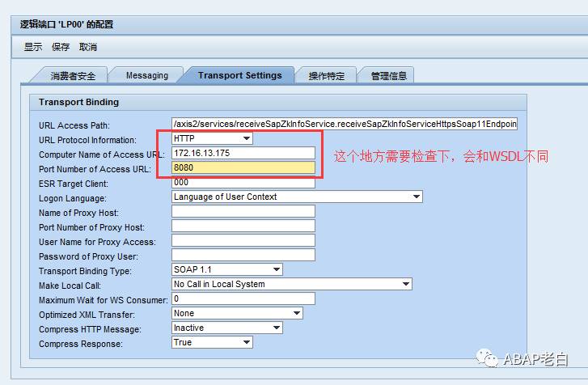Open the Transport Binding Type dropdown

point(227,269)
